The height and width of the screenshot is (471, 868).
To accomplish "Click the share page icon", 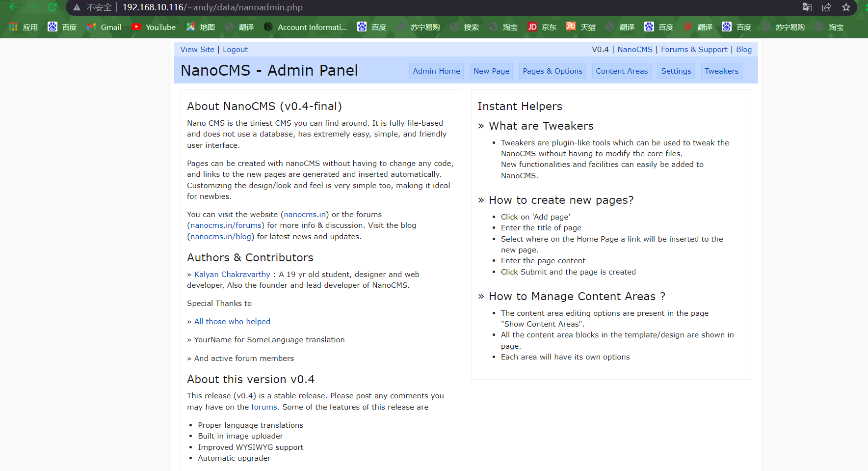I will click(827, 7).
